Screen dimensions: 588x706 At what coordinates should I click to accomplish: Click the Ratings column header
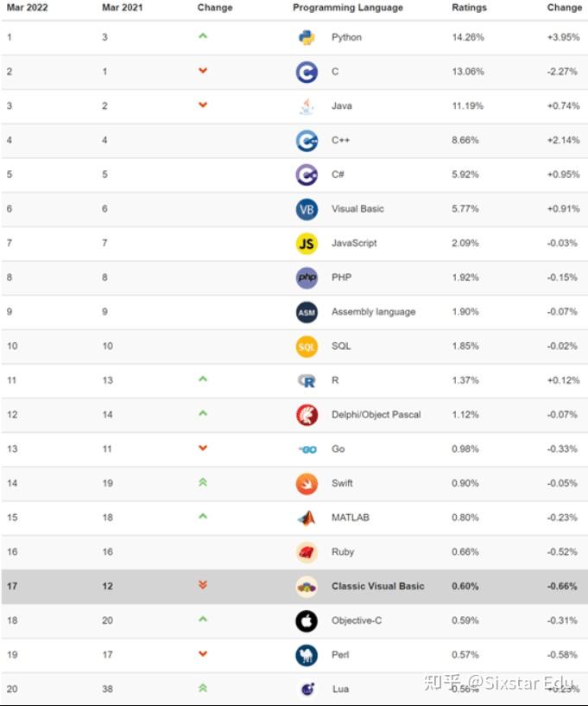point(469,8)
